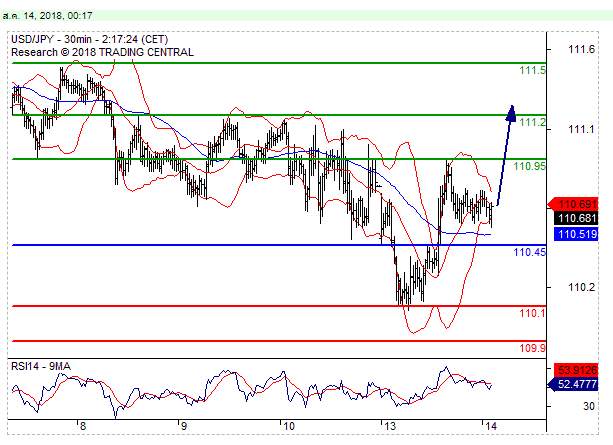Click date label 14 on time axis

[x=491, y=426]
